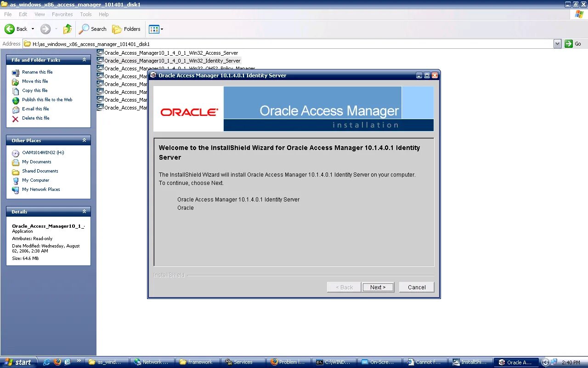Expand the Address bar dropdown

[557, 44]
